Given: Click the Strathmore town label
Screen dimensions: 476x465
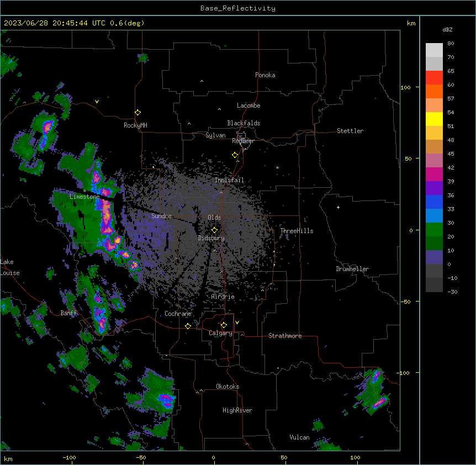Looking at the screenshot, I should coord(285,336).
